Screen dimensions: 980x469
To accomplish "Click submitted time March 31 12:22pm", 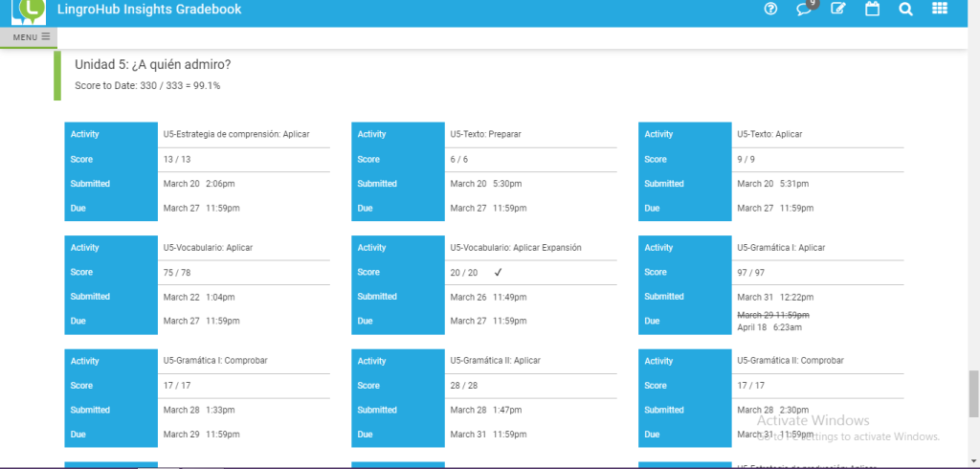I will coord(775,297).
